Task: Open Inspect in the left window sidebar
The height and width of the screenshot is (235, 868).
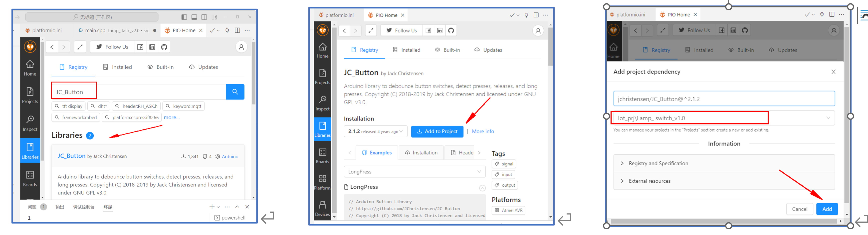Action: 30,123
